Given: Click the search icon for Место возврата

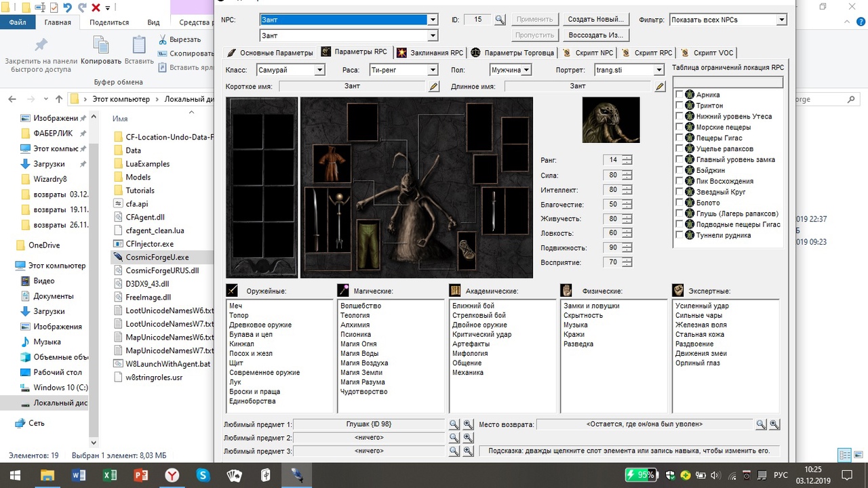Looking at the screenshot, I should 761,424.
